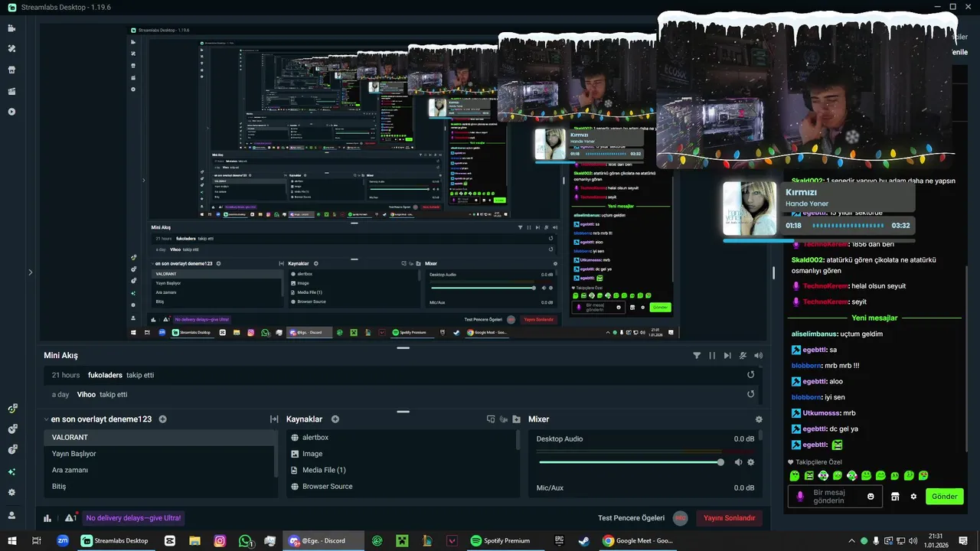Select the Ara zamanı scene
The height and width of the screenshot is (551, 980).
point(160,470)
